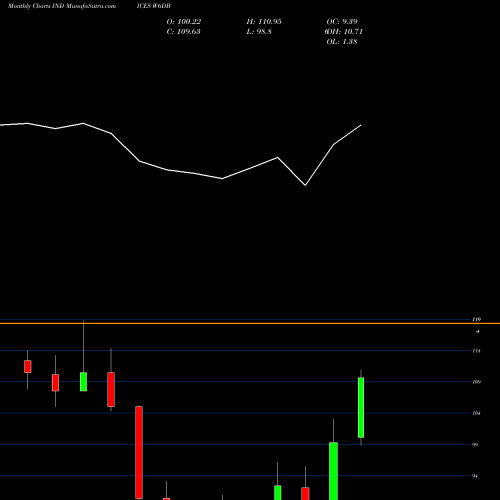Click the latest green candlestick near 109
The height and width of the screenshot is (500, 500).
[361, 407]
